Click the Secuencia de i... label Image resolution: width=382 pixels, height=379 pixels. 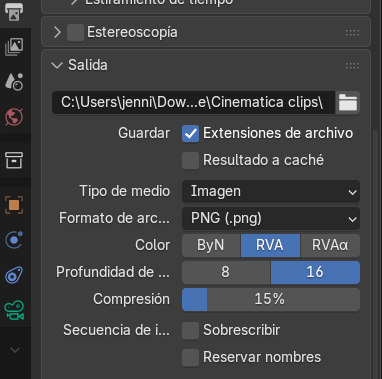pyautogui.click(x=116, y=330)
